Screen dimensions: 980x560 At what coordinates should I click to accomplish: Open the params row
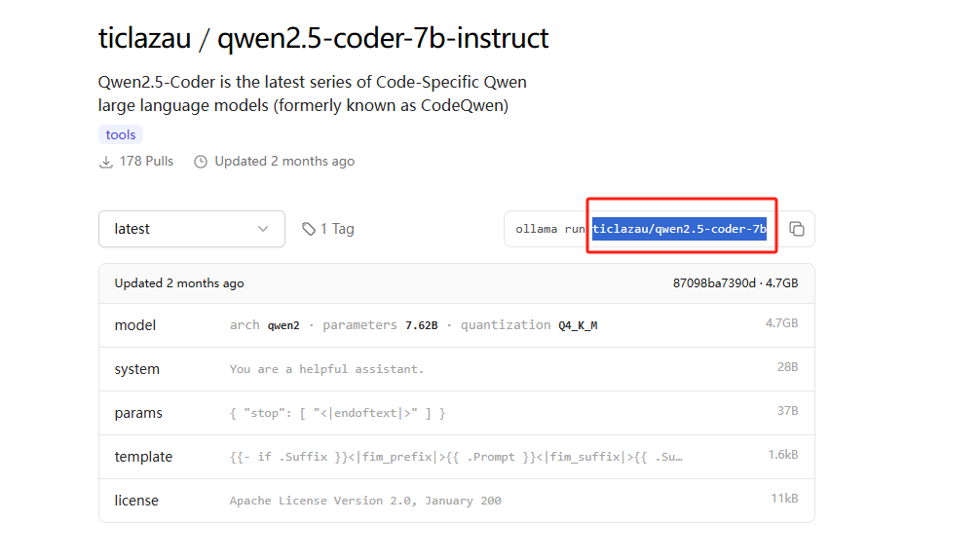click(456, 413)
